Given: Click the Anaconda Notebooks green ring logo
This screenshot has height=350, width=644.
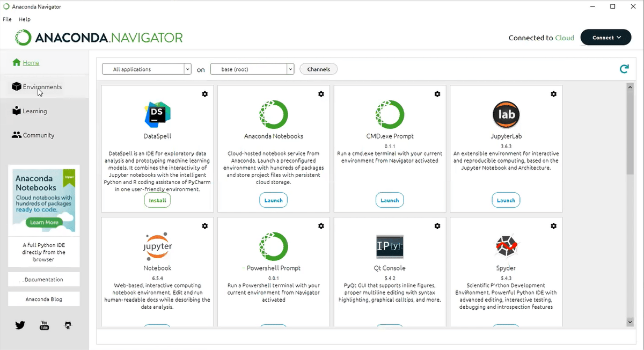Looking at the screenshot, I should click(x=274, y=114).
